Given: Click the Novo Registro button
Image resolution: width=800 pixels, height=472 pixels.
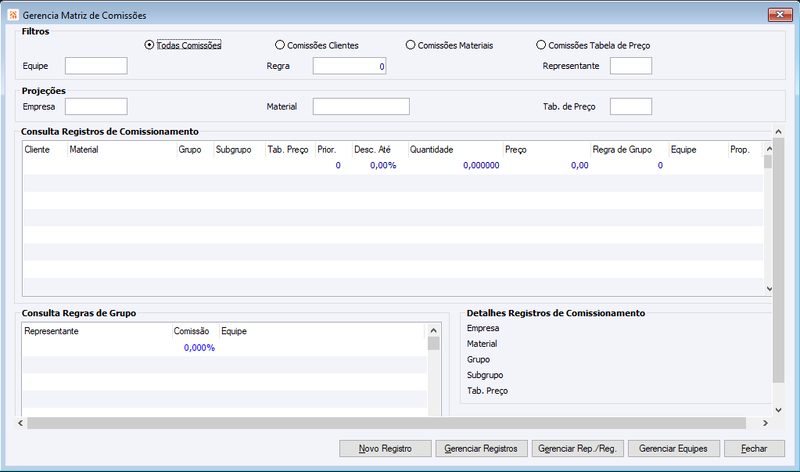Looking at the screenshot, I should point(385,449).
